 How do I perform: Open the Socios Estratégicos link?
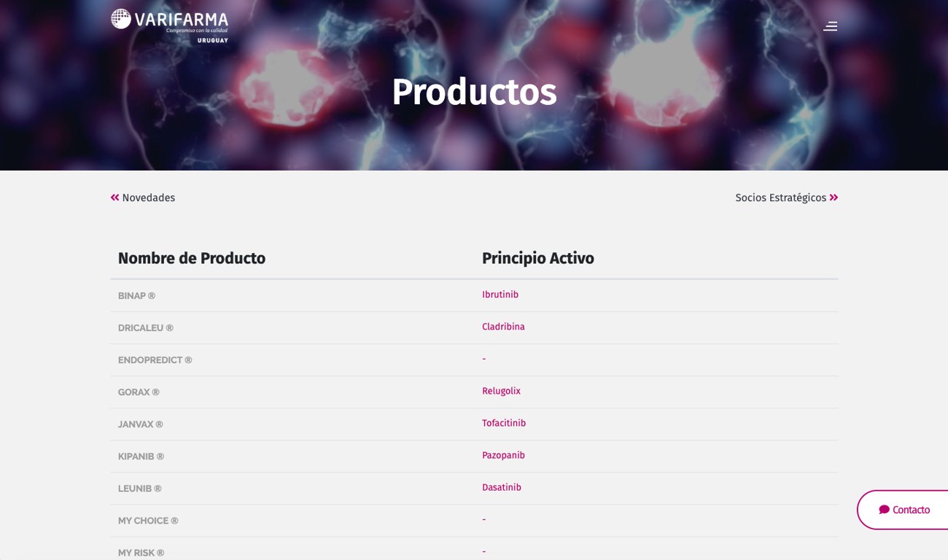coord(780,198)
